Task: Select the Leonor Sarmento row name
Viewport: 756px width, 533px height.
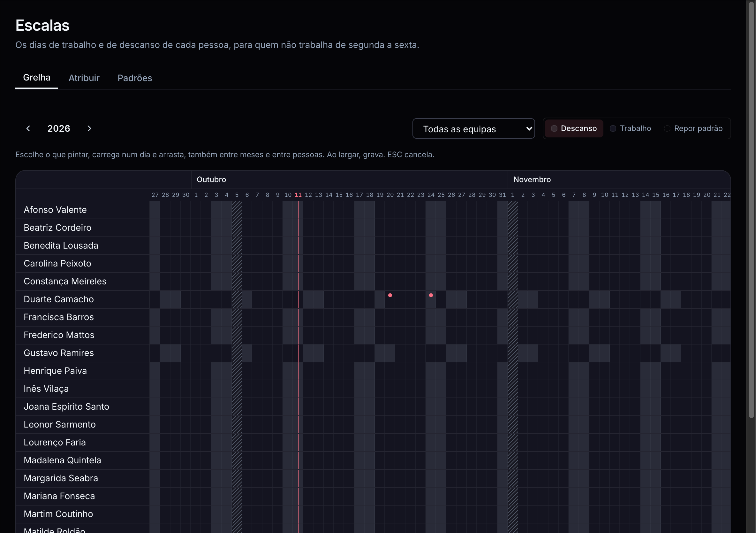Action: pos(60,425)
